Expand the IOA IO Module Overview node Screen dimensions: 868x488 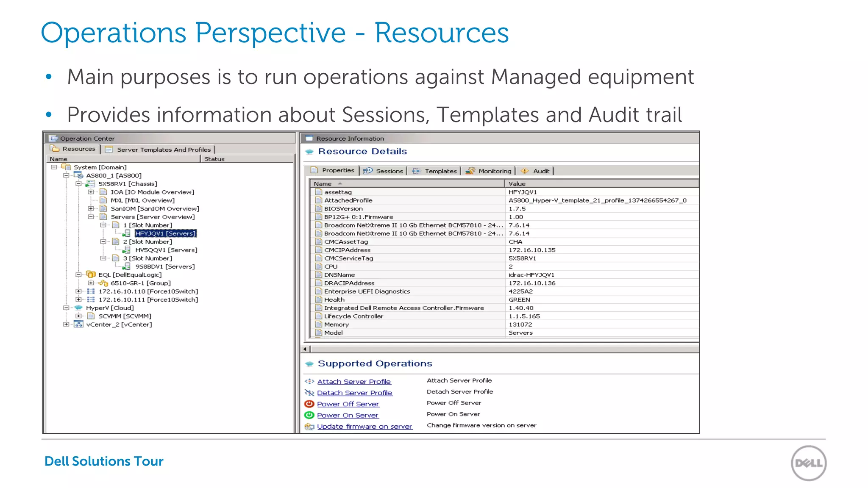coord(91,192)
